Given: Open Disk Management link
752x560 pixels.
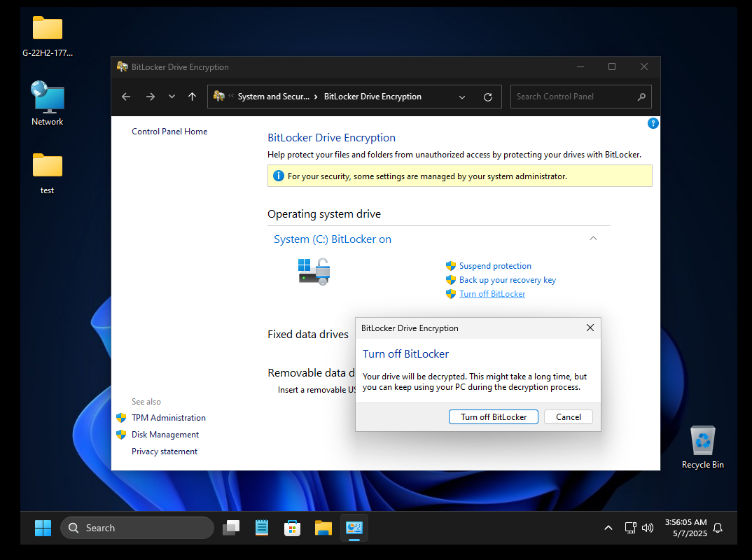Looking at the screenshot, I should click(165, 435).
